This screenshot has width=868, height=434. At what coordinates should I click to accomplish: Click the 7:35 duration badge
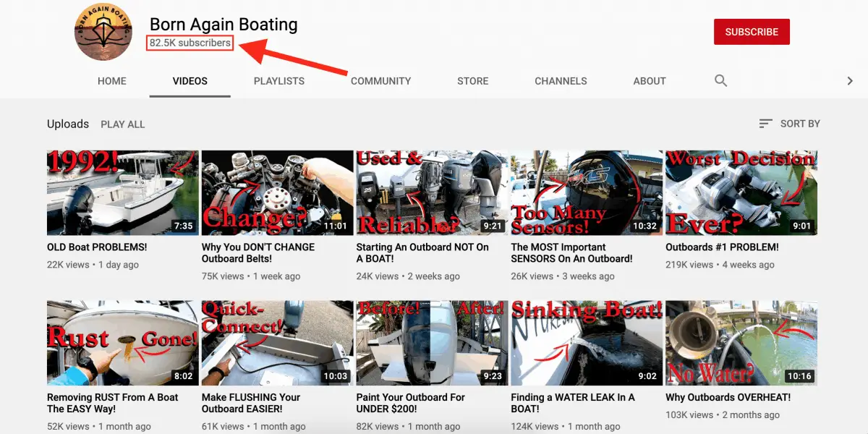pos(184,226)
